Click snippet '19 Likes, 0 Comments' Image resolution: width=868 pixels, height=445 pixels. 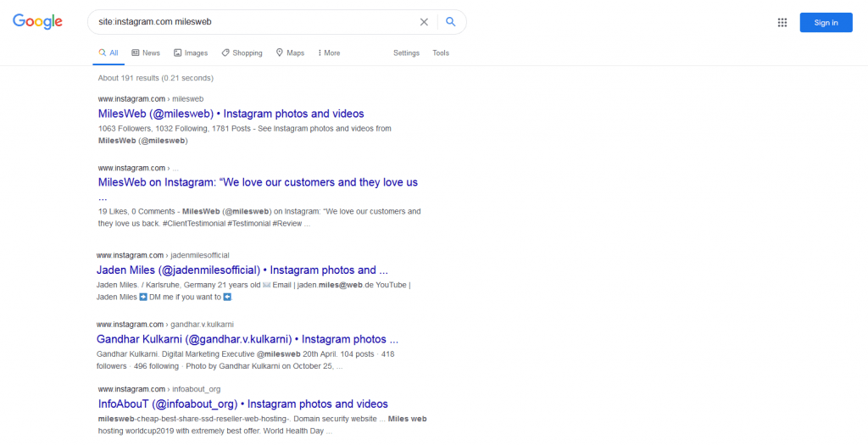pos(259,218)
